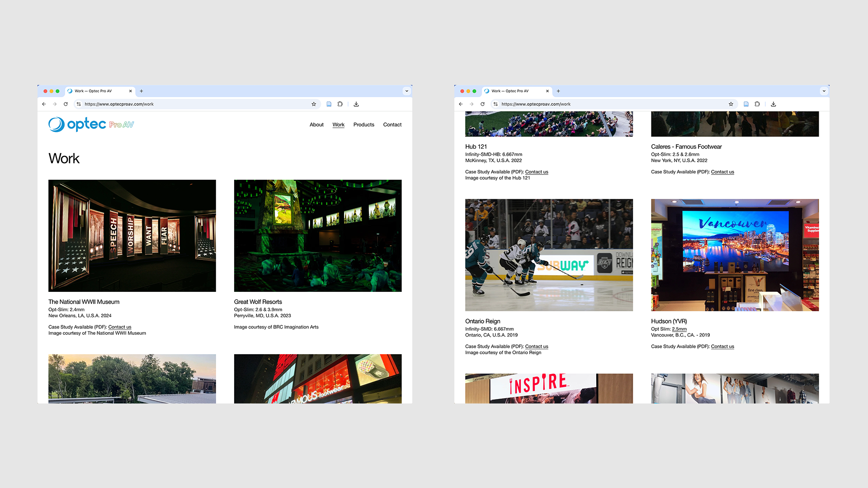Select Work — Optec Pro AV tab in left window
868x488 pixels.
(x=100, y=91)
